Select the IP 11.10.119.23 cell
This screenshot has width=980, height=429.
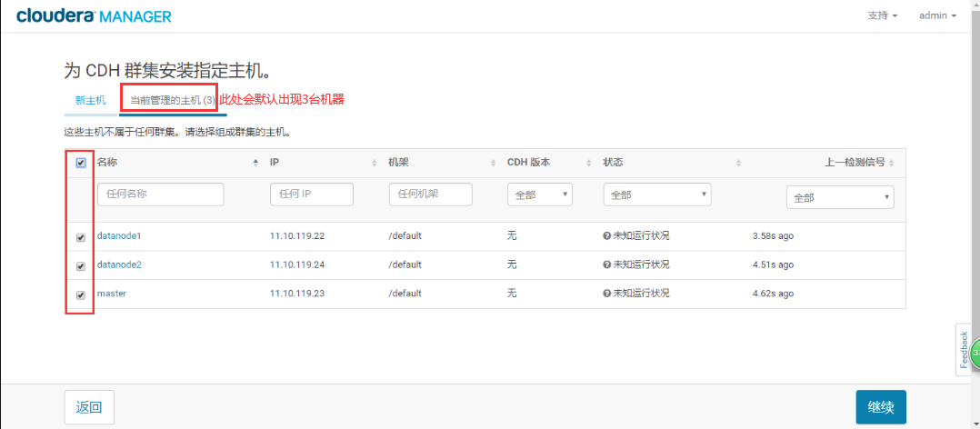(x=297, y=294)
